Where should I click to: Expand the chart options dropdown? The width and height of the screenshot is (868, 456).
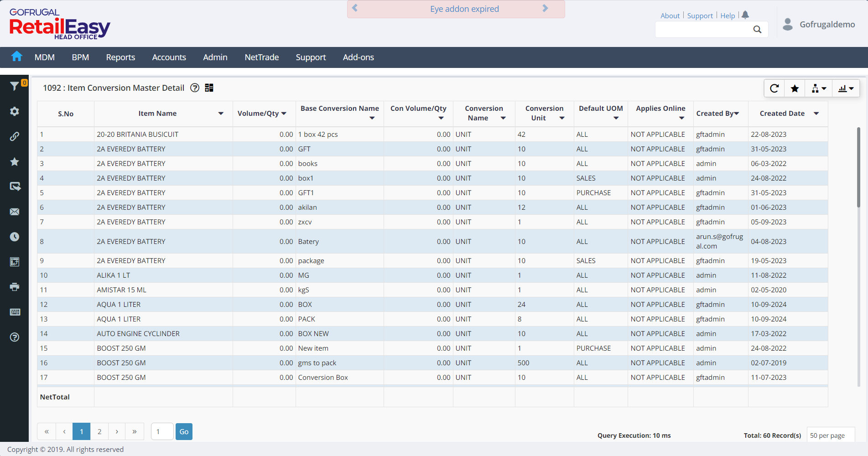846,88
